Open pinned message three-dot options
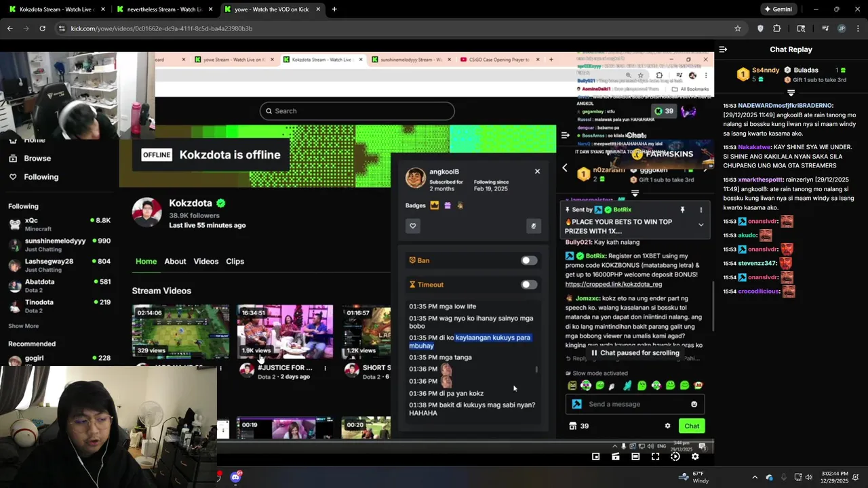868x488 pixels. (701, 210)
